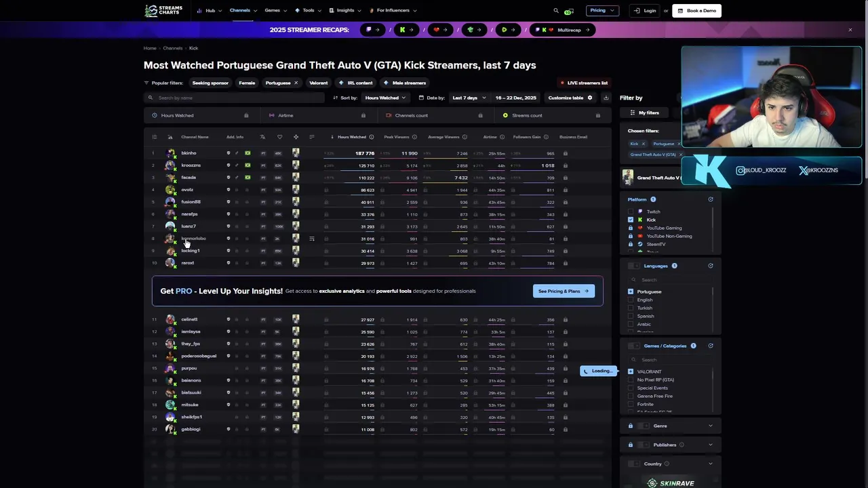
Task: Tick the Garena Free Fire checkbox
Action: tap(631, 396)
